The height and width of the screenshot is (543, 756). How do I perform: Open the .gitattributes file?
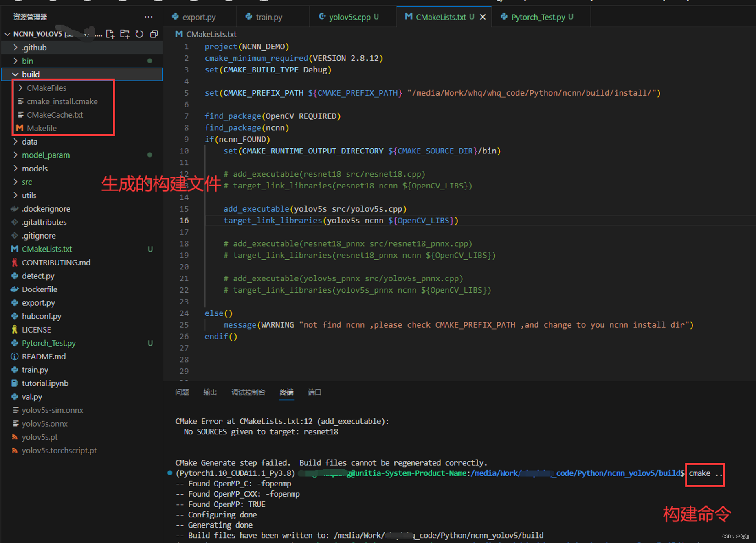81,222
